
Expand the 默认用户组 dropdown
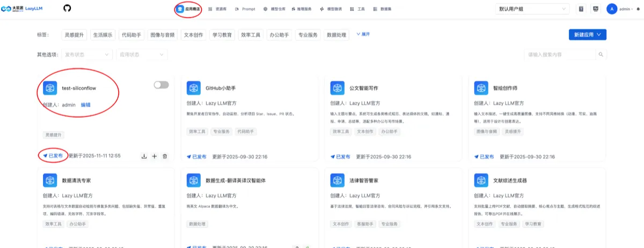[532, 9]
